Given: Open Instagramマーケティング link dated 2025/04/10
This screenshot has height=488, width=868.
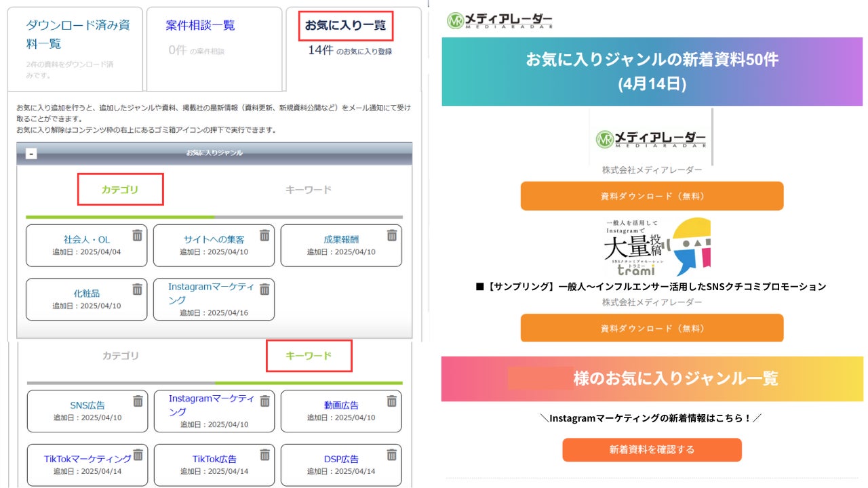Looking at the screenshot, I should (212, 405).
